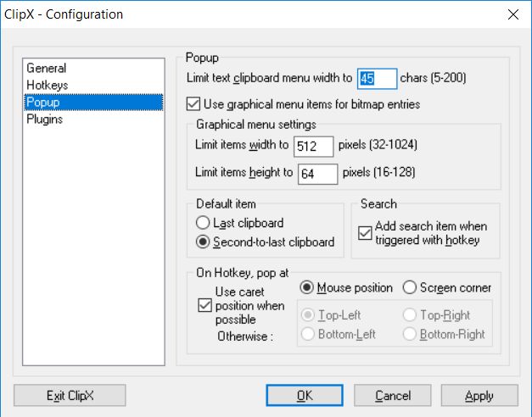Click the limit items width field

pos(313,147)
